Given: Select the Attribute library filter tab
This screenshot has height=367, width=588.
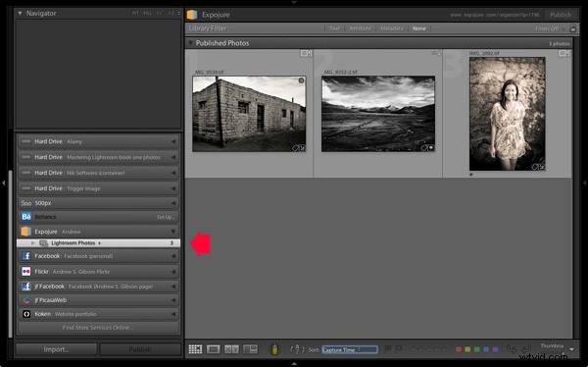Looking at the screenshot, I should click(x=360, y=28).
